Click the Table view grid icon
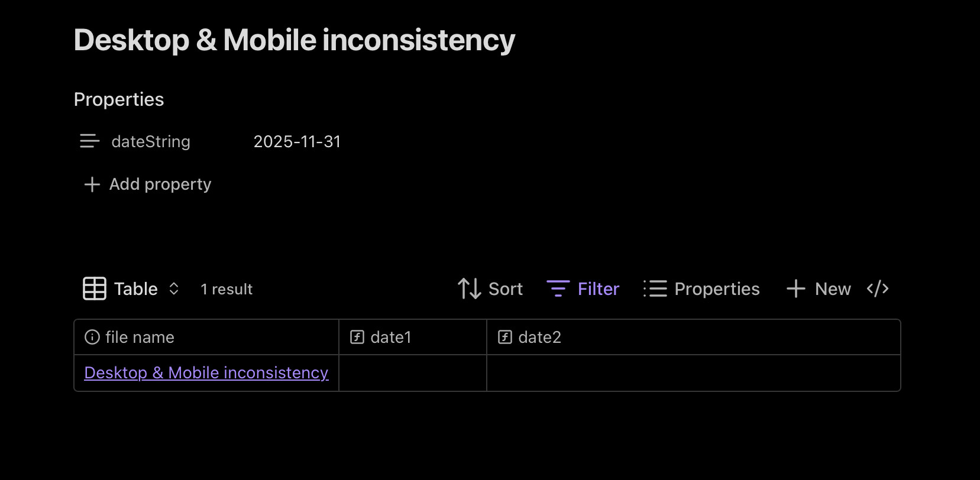This screenshot has height=480, width=980. [x=95, y=288]
